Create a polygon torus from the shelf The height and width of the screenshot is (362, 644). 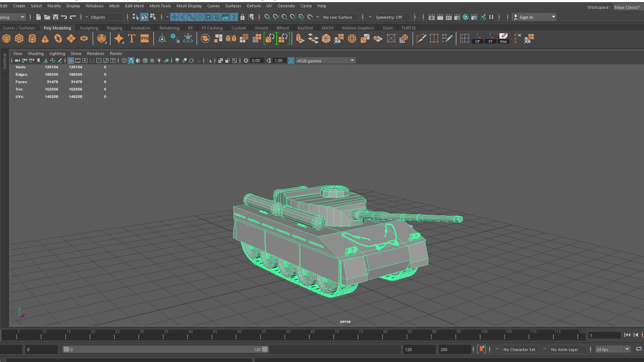(58, 39)
